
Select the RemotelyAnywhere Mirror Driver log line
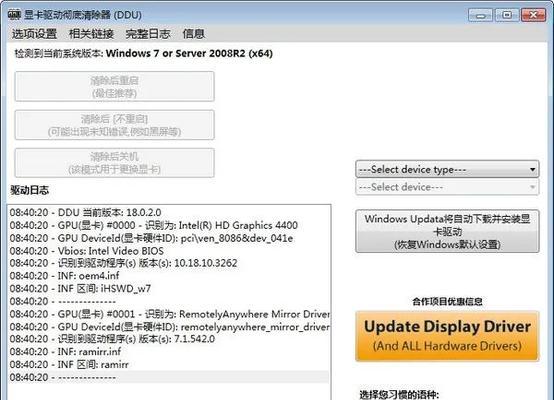[169, 314]
